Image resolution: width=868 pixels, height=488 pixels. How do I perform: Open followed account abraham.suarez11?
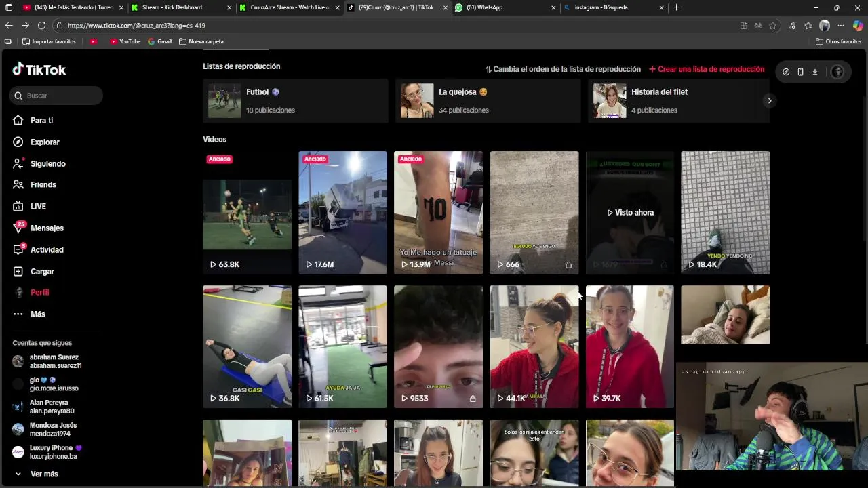click(x=47, y=361)
